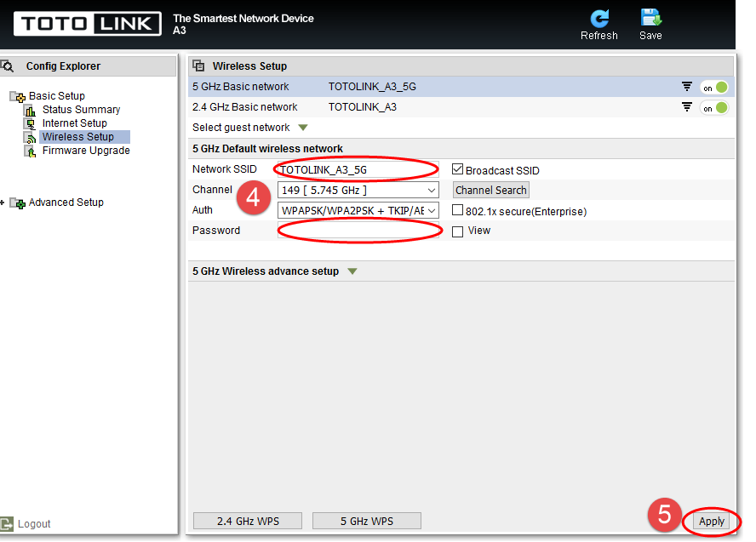Click signal-strength icon on 2.4 GHz Basic network row
756x542 pixels.
686,107
